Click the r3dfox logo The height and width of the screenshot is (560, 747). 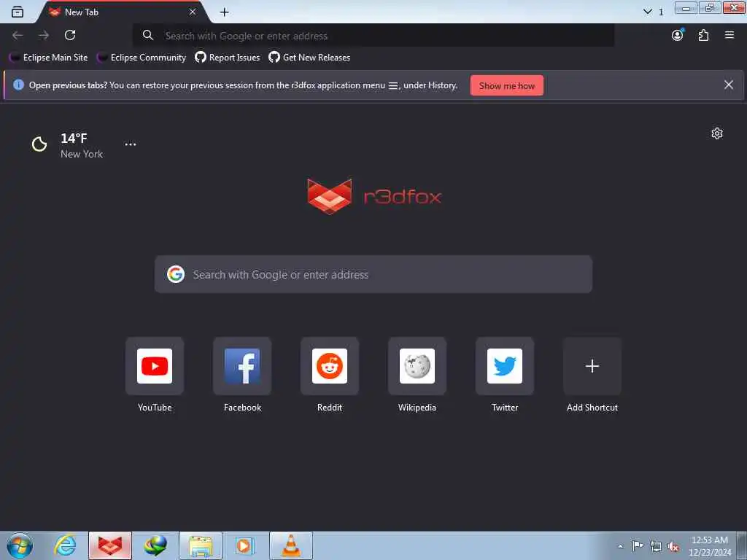point(374,197)
